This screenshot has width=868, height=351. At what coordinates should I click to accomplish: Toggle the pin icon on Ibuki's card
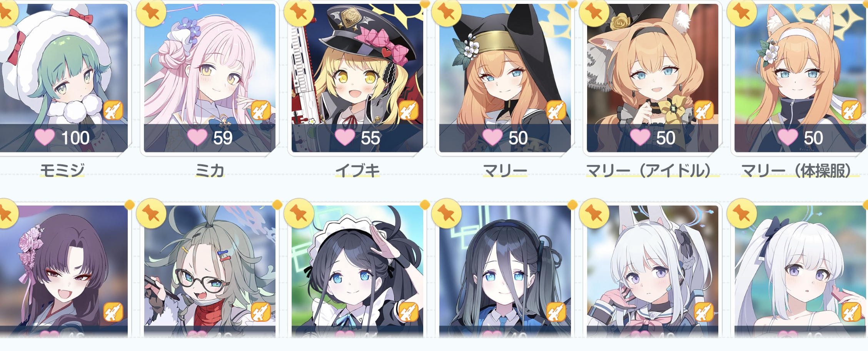[x=299, y=12]
